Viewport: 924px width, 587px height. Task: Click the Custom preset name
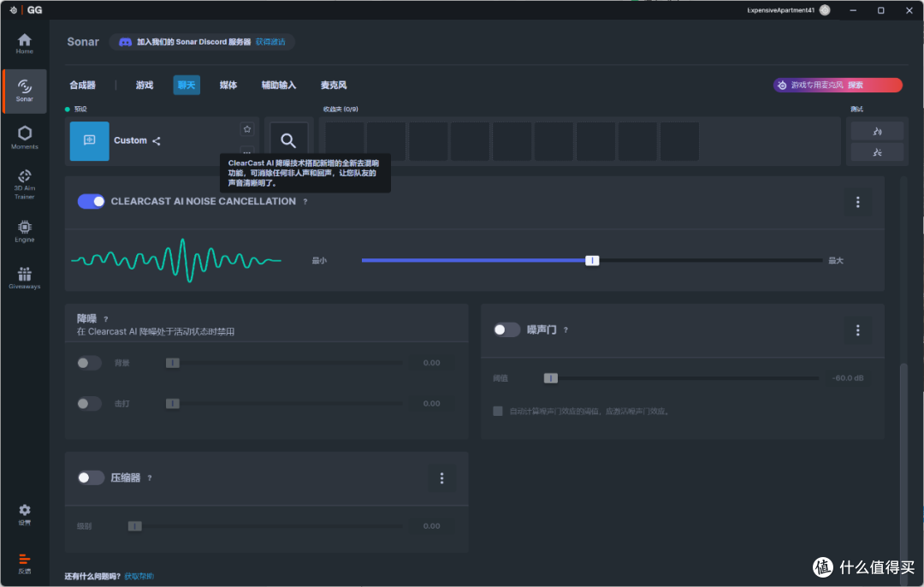point(130,140)
